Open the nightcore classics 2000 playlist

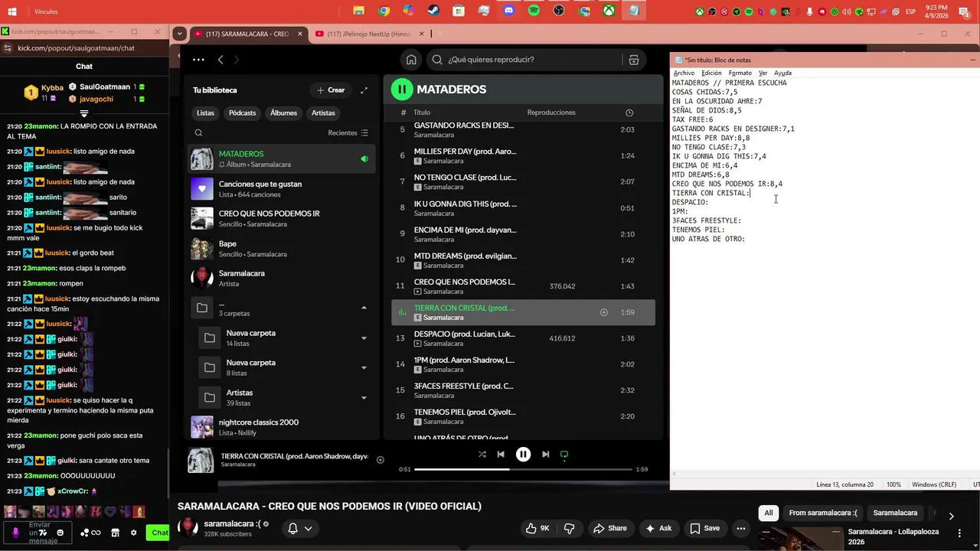(282, 427)
